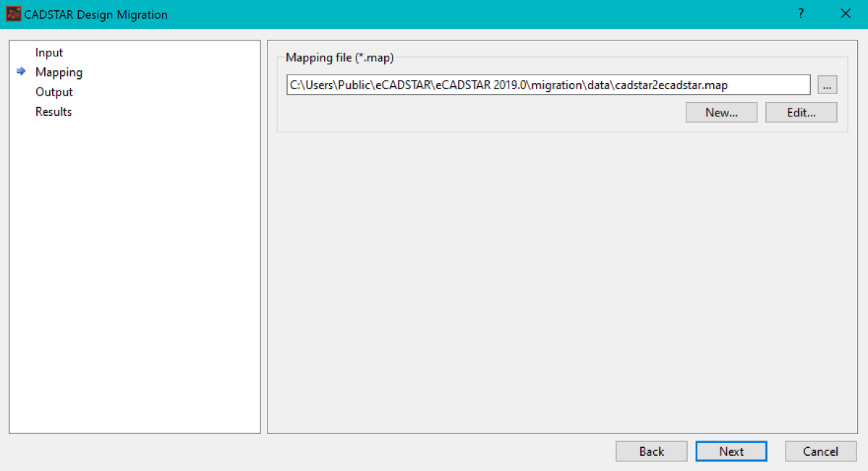Go to the Output step
The image size is (868, 471).
point(54,92)
